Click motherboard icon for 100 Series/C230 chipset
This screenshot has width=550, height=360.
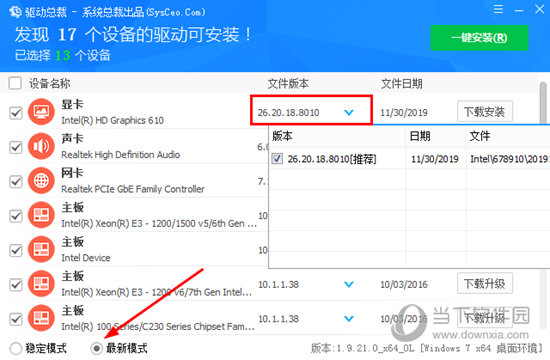pos(41,318)
